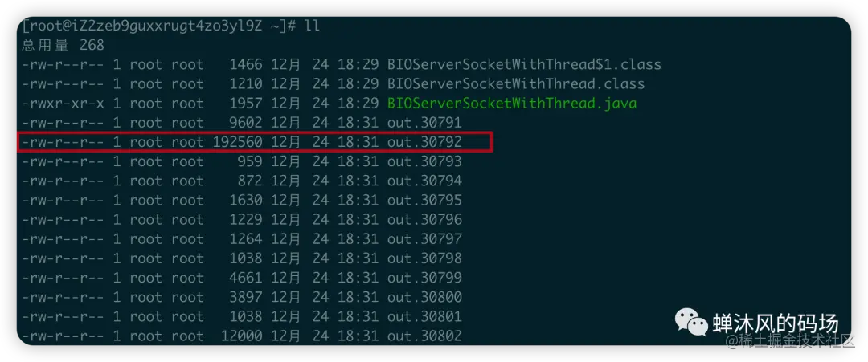The width and height of the screenshot is (868, 362).
Task: Click the out.30799 filename
Action: 424,278
